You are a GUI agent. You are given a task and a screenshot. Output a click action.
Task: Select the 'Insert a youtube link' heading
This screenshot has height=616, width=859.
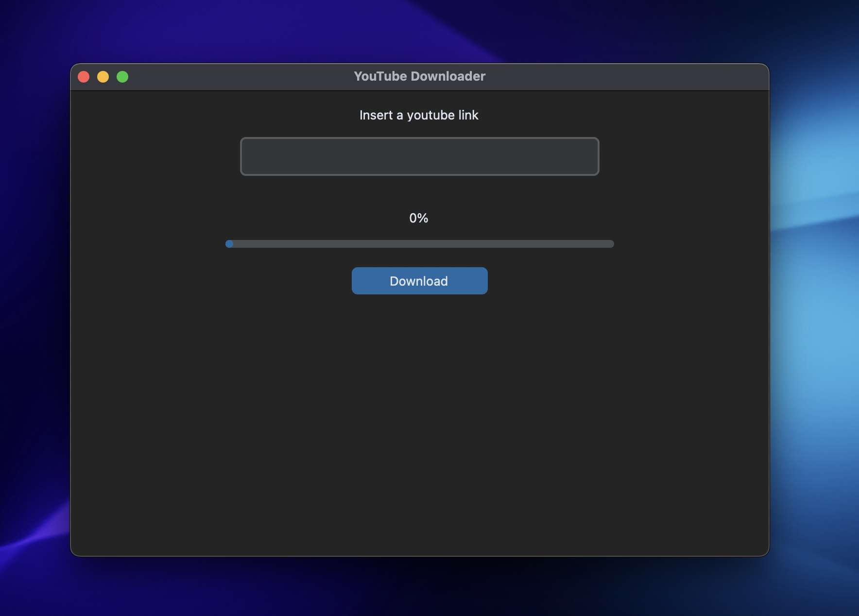419,115
